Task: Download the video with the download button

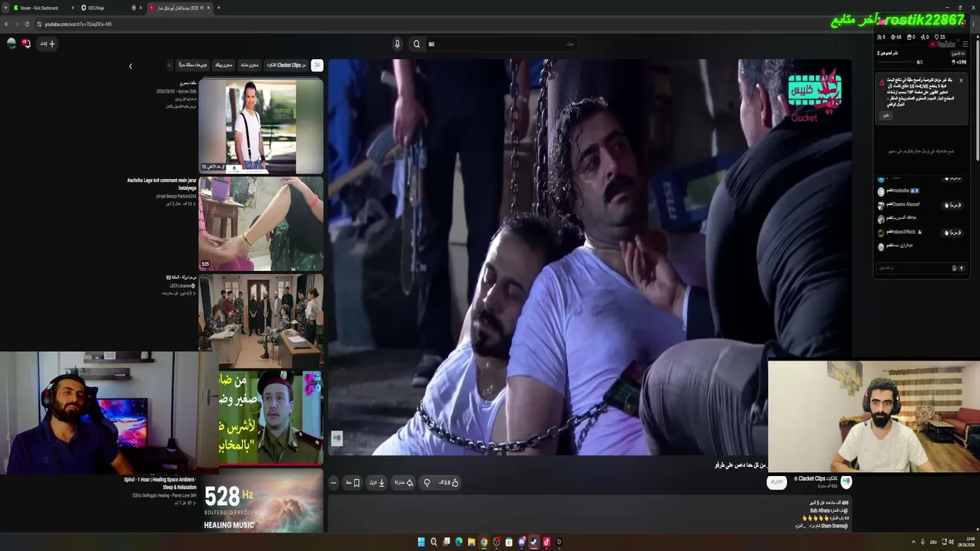Action: pyautogui.click(x=377, y=483)
